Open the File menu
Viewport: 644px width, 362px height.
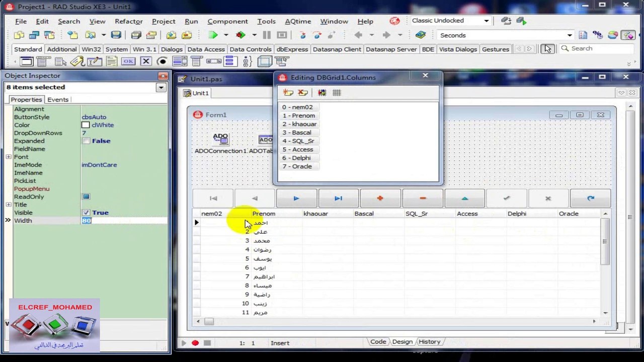(21, 21)
